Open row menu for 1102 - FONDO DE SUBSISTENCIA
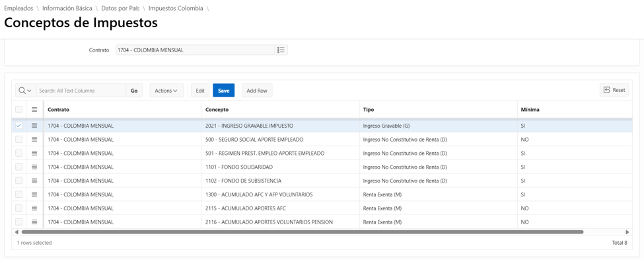This screenshot has width=644, height=260. 34,181
